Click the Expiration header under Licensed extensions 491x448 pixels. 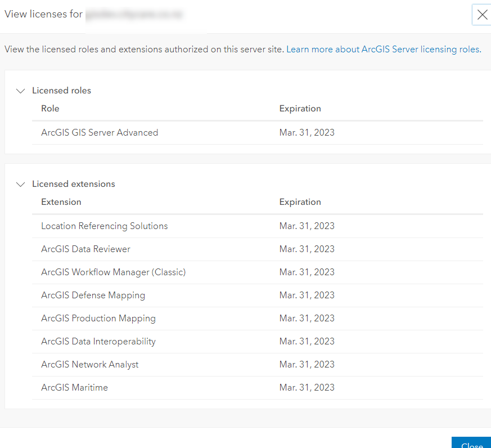tap(300, 202)
